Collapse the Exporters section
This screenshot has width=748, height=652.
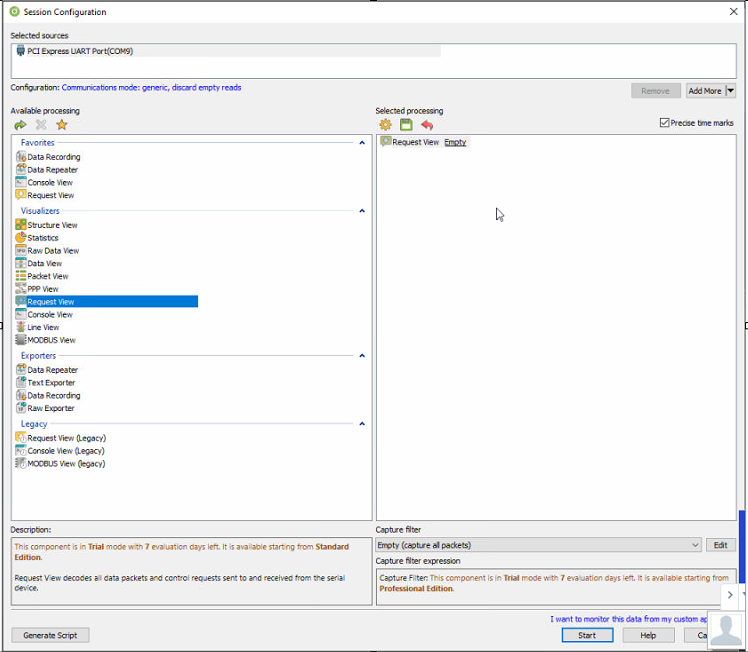pyautogui.click(x=362, y=356)
